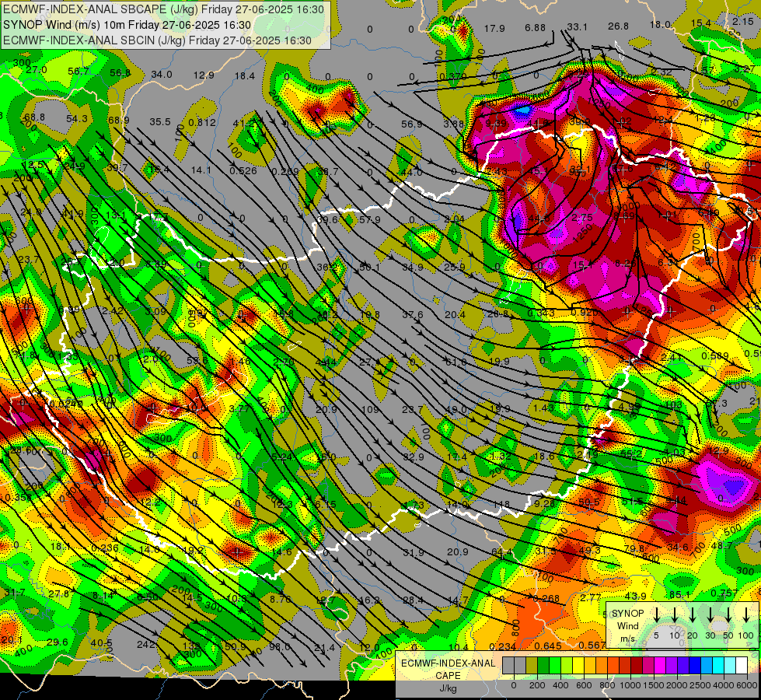Click the 10 m/s wind arrow in legend

(x=675, y=614)
